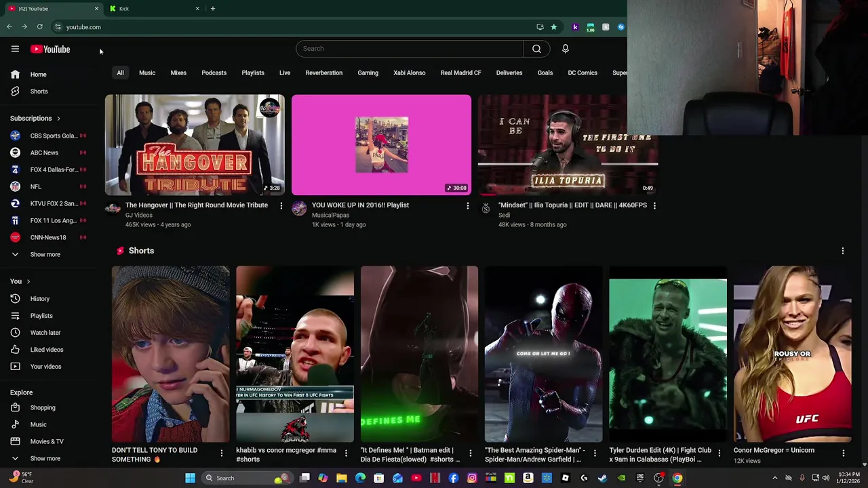Click the install app icon in address bar
This screenshot has width=868, height=488.
(x=540, y=27)
